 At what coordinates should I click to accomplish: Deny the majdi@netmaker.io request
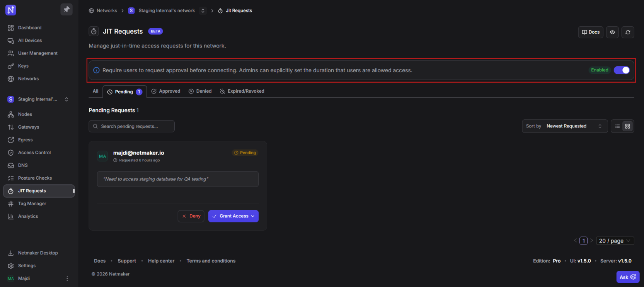pos(191,216)
